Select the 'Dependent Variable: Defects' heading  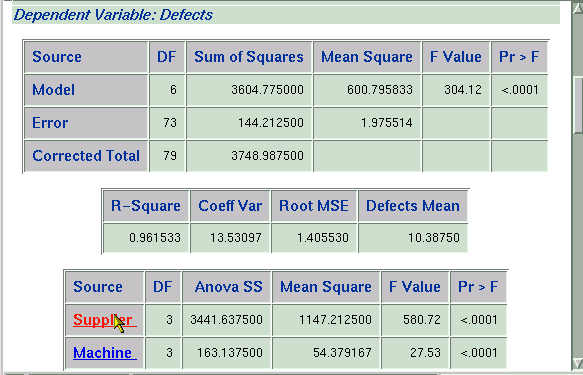pyautogui.click(x=113, y=15)
